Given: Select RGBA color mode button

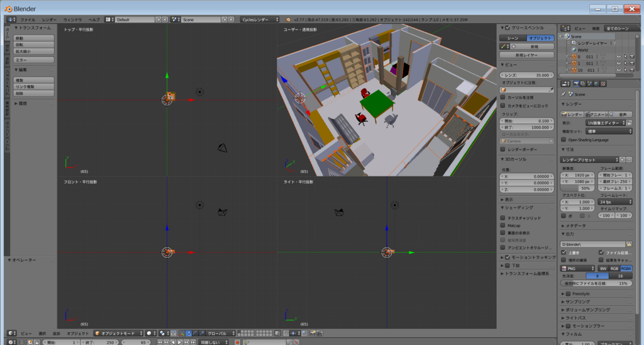Looking at the screenshot, I should 626,269.
